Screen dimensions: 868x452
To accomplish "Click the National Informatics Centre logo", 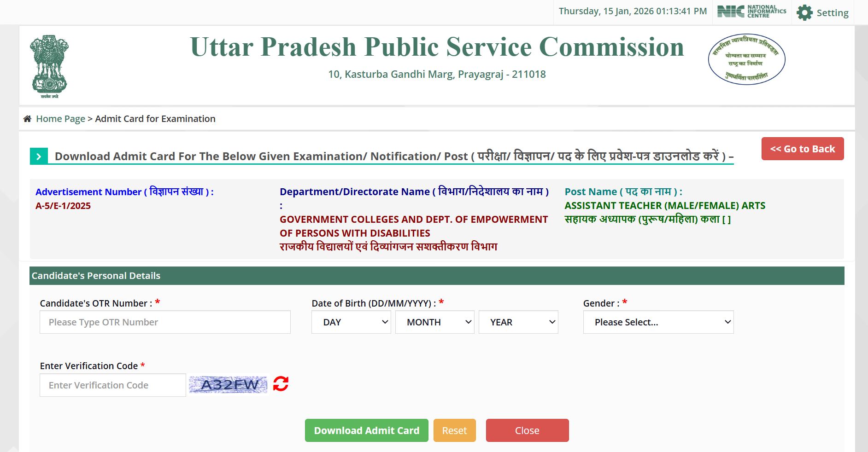I will [751, 12].
